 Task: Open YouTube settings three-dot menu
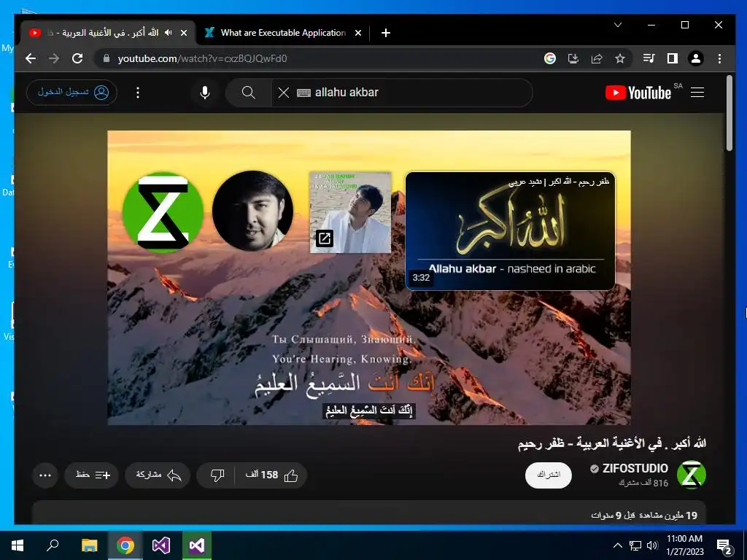138,93
